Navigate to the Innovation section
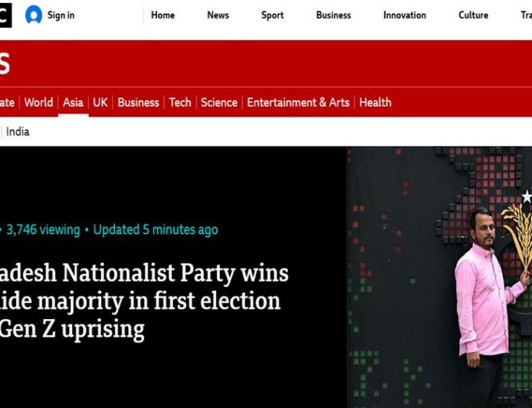The height and width of the screenshot is (408, 532). 405,15
